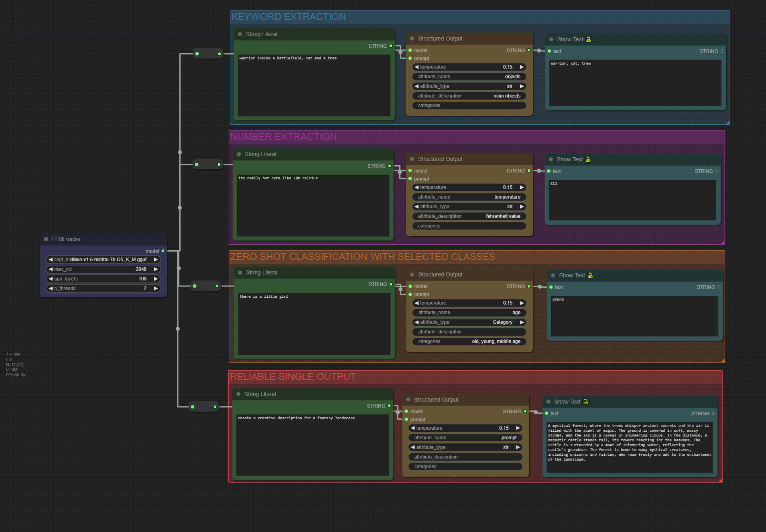766x532 pixels.
Task: Click snake icon on Keyword Extraction Show Text
Action: (x=589, y=39)
